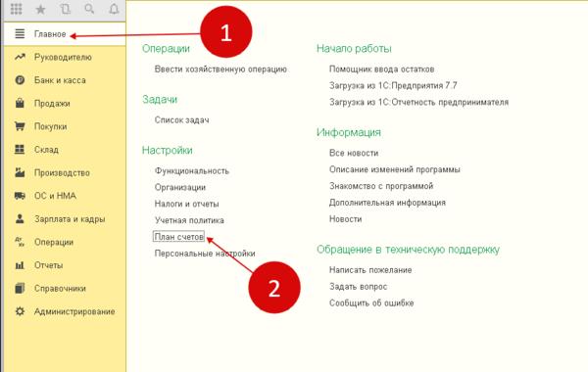Click Обращение в техническую поддержку heading
Screen dimensions: 588x372
pos(408,250)
